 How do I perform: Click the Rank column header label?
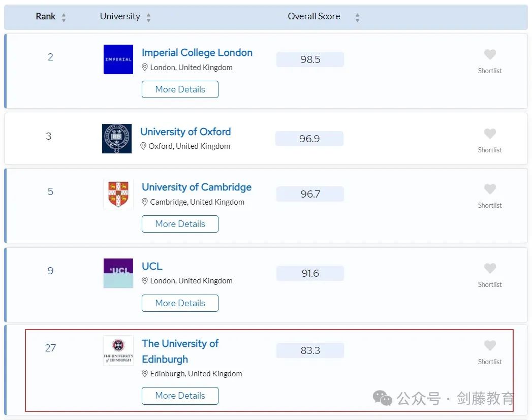45,16
